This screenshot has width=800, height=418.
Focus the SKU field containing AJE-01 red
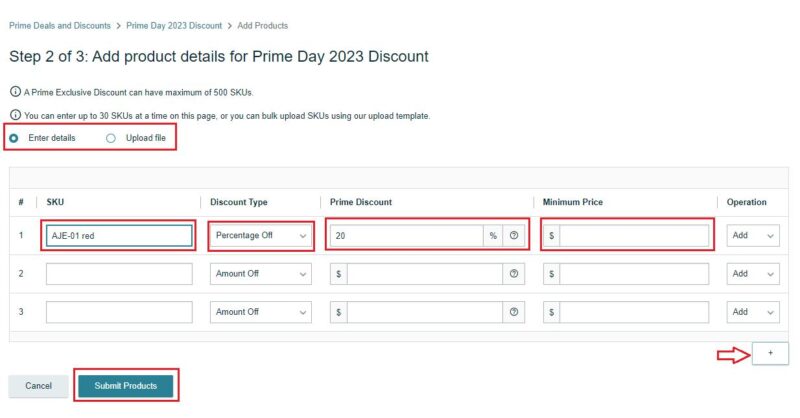[x=119, y=236]
